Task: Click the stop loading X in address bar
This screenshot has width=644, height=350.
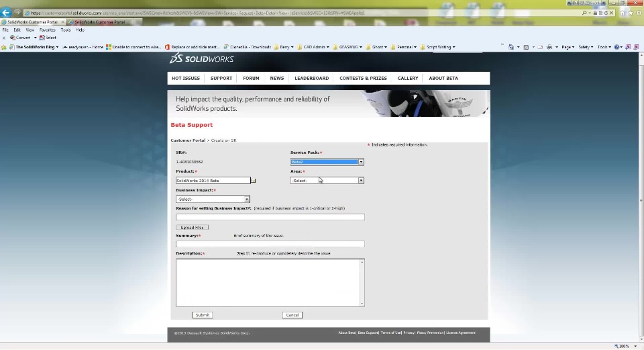Action: pos(611,13)
